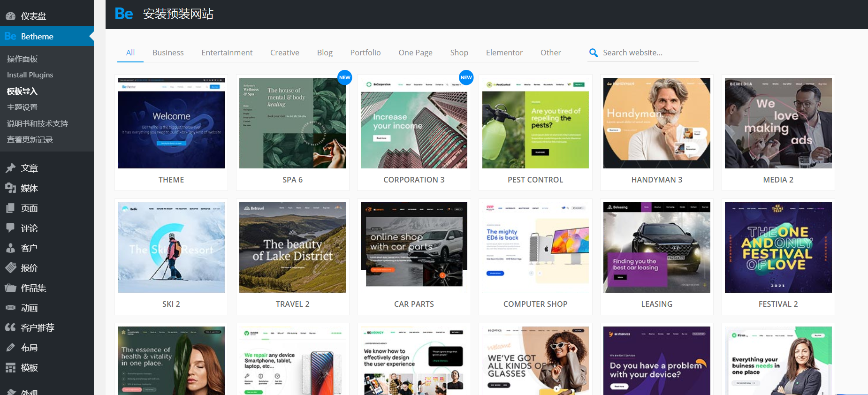868x395 pixels.
Task: Choose the 'design the user experience' thumbnail
Action: coord(414,361)
